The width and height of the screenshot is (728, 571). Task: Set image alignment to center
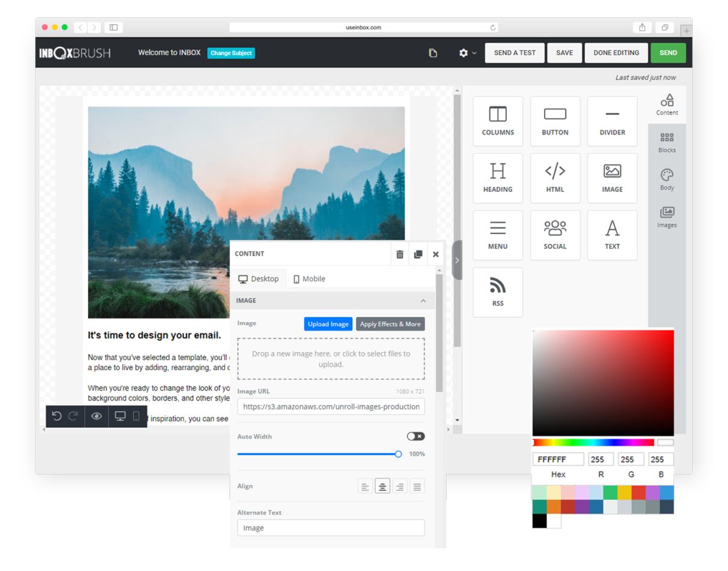click(382, 485)
